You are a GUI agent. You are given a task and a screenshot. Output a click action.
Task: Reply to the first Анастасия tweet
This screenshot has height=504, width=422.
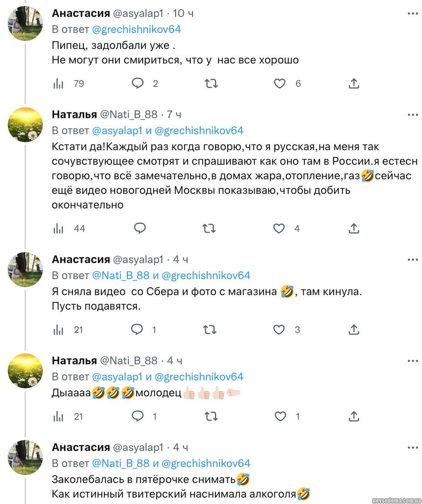pos(137,83)
